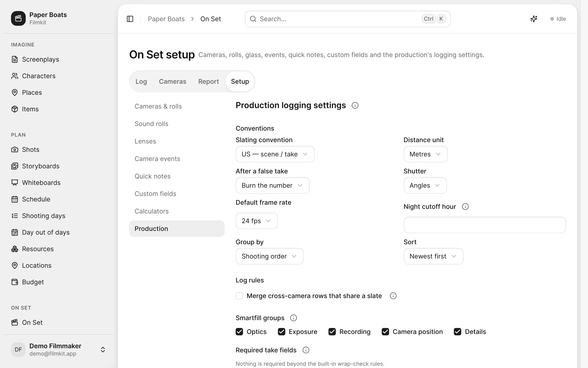Uncheck the Exposure smartfill group
588x368 pixels.
coord(281,331)
